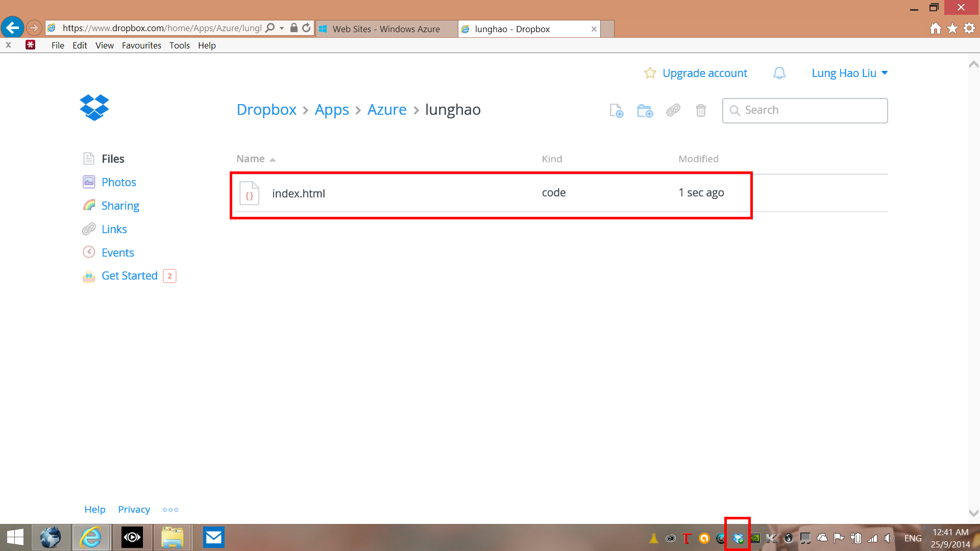
Task: Click the Privacy footer link
Action: coord(134,509)
